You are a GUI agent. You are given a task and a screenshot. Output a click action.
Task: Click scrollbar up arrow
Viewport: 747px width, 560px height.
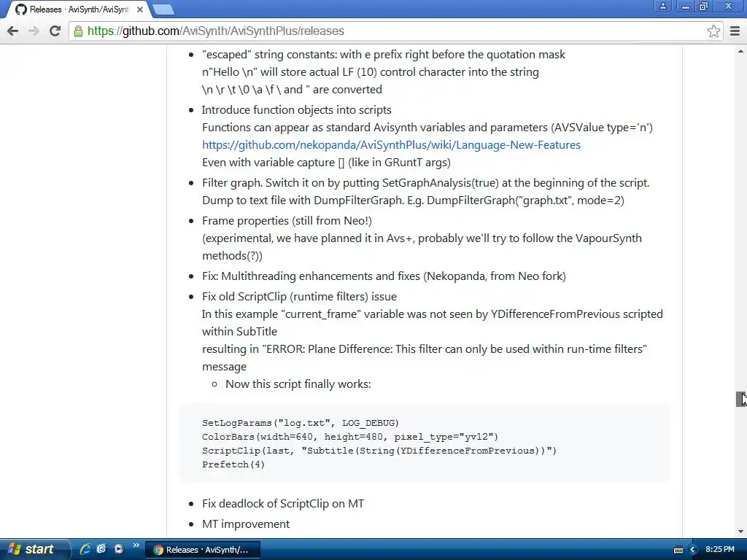click(x=741, y=50)
